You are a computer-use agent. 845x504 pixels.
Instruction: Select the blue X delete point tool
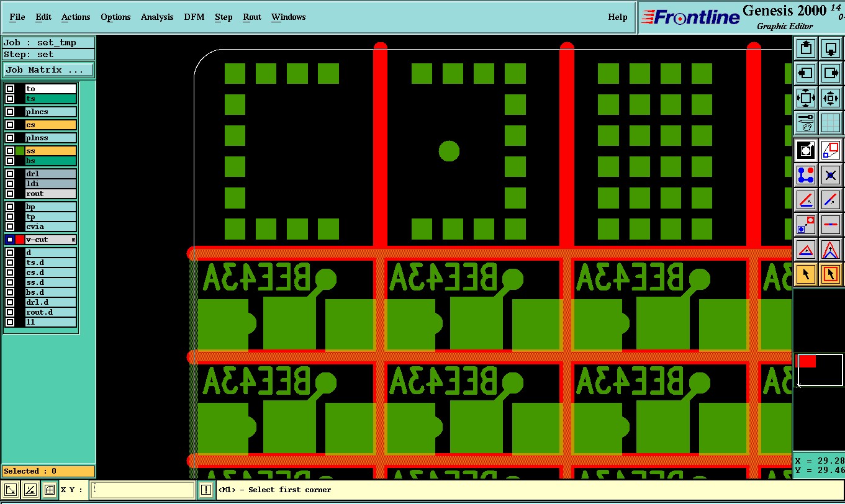pos(831,175)
